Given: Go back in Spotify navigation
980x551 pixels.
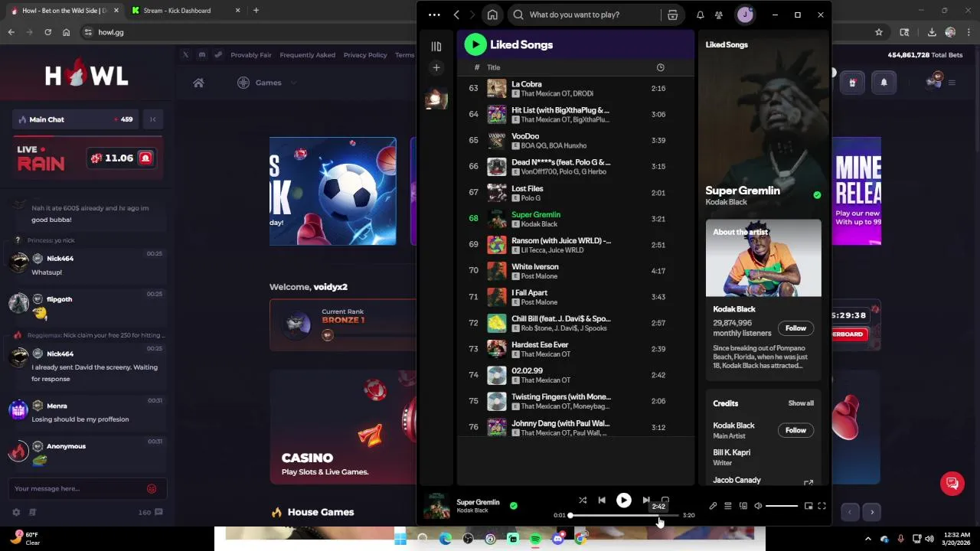Looking at the screenshot, I should pyautogui.click(x=456, y=15).
